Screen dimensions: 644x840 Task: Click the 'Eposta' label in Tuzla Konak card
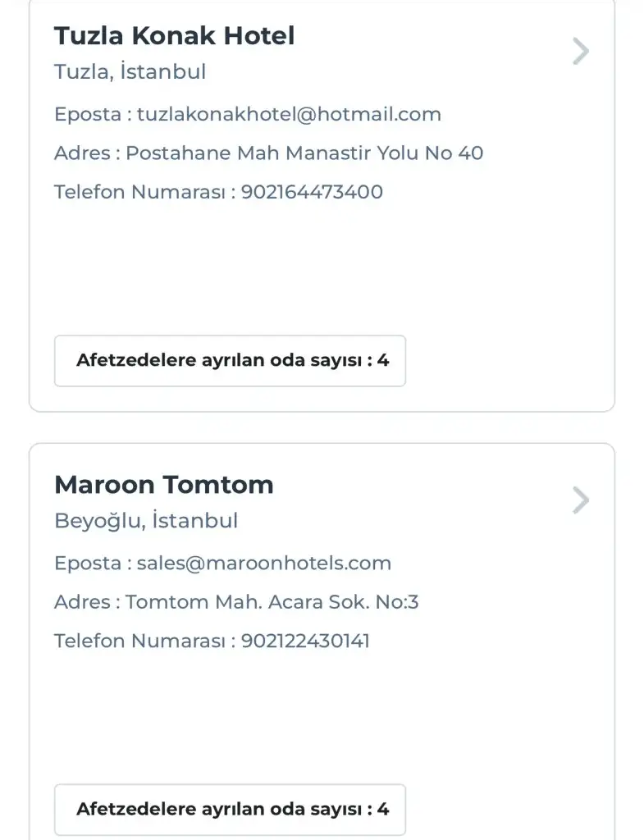[87, 114]
